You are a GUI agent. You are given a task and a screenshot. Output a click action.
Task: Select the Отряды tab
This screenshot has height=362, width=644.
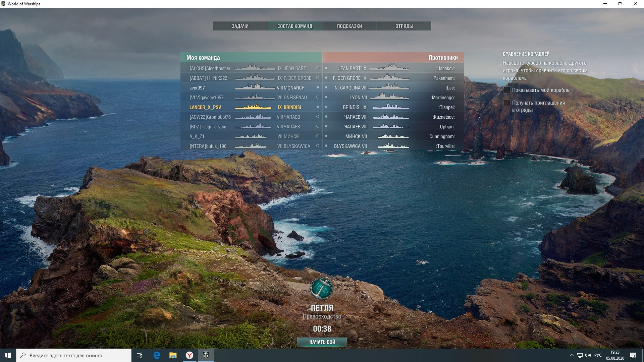[404, 26]
